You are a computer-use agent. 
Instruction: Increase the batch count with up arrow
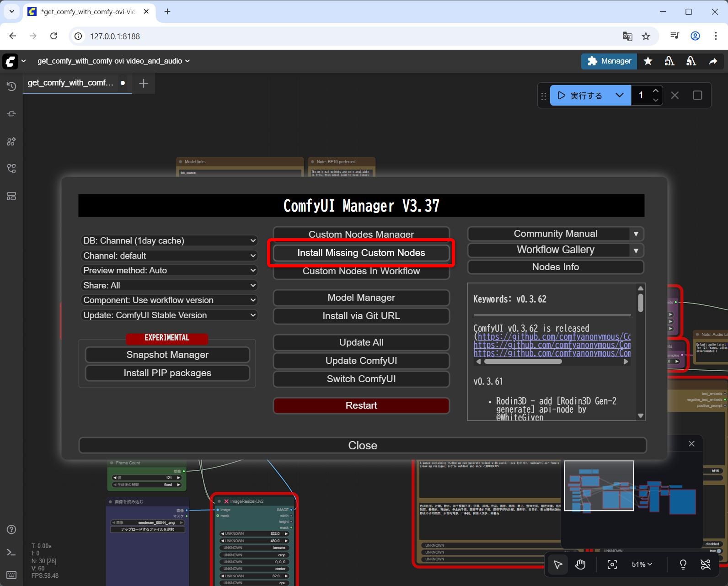tap(656, 91)
